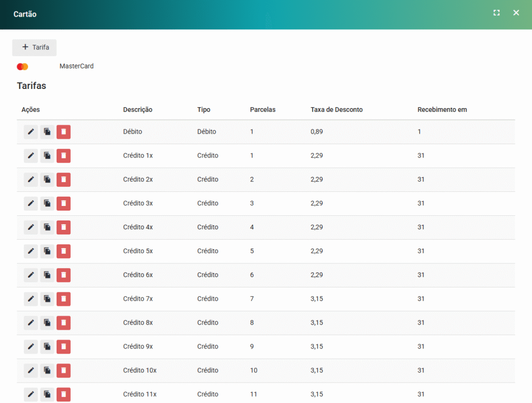This screenshot has height=403, width=532.
Task: Delete the Crédito 2x tariff
Action: (x=63, y=180)
